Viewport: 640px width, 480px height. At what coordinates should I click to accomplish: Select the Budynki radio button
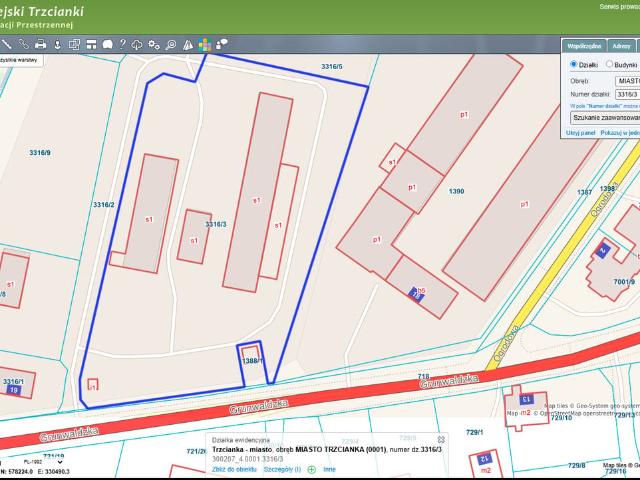[x=610, y=64]
